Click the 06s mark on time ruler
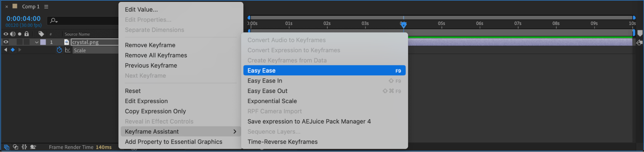 (480, 24)
